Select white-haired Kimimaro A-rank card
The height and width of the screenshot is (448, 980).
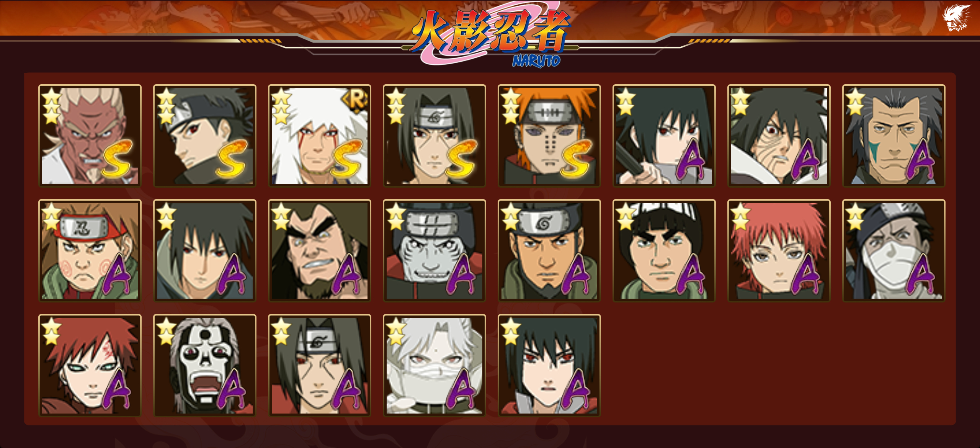(x=434, y=366)
